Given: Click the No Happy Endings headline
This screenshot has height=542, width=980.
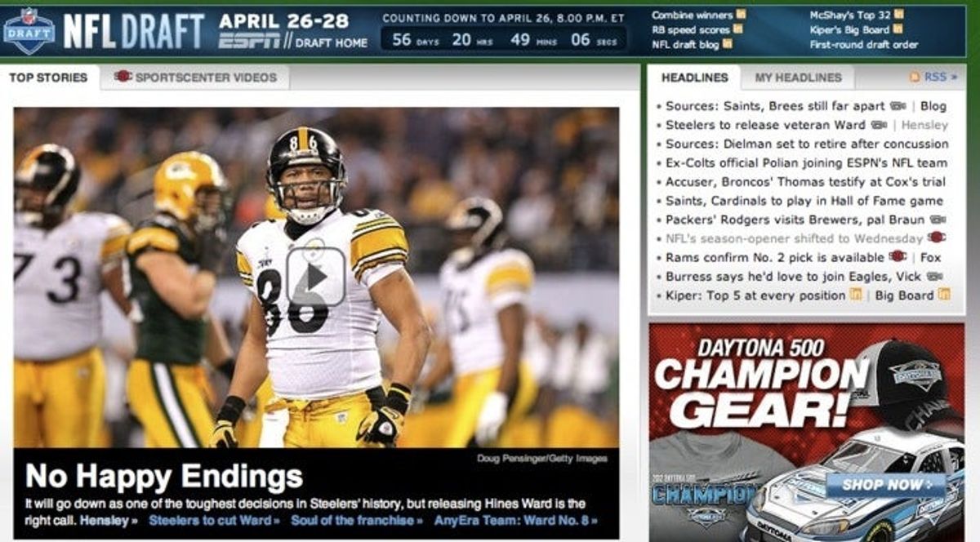Looking at the screenshot, I should point(164,477).
